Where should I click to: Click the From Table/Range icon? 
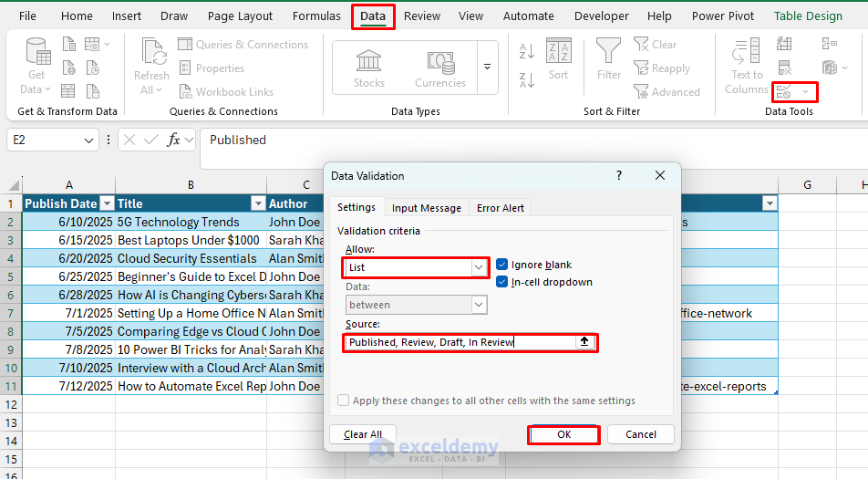(68, 91)
